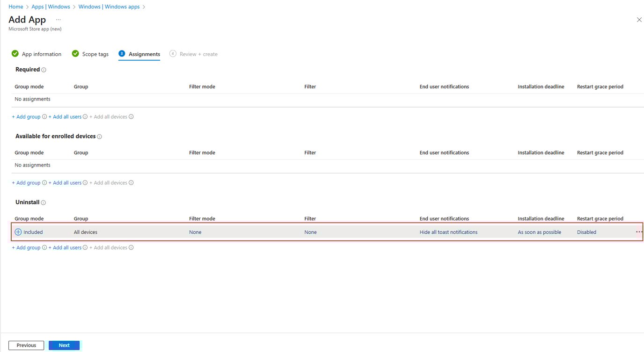Click the plus-circle Included icon in Uninstall row
The image size is (644, 352).
[18, 232]
